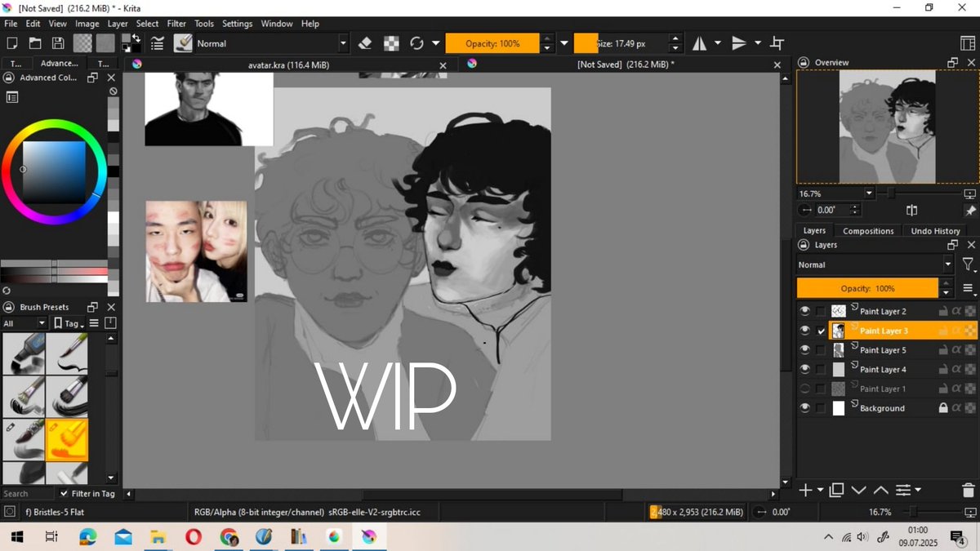
Task: Hide the Background layer
Action: pos(805,408)
